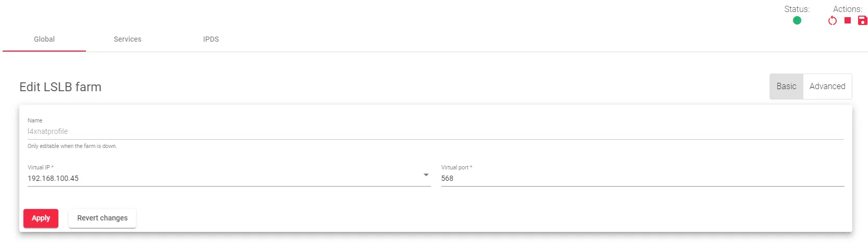Click the Edit LSLB farm heading
This screenshot has height=246, width=868.
click(60, 87)
